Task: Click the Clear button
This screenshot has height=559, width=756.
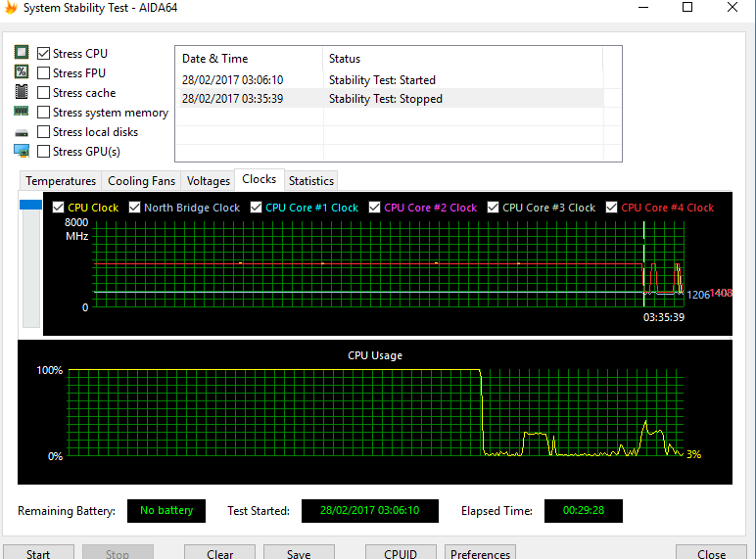Action: pyautogui.click(x=220, y=553)
